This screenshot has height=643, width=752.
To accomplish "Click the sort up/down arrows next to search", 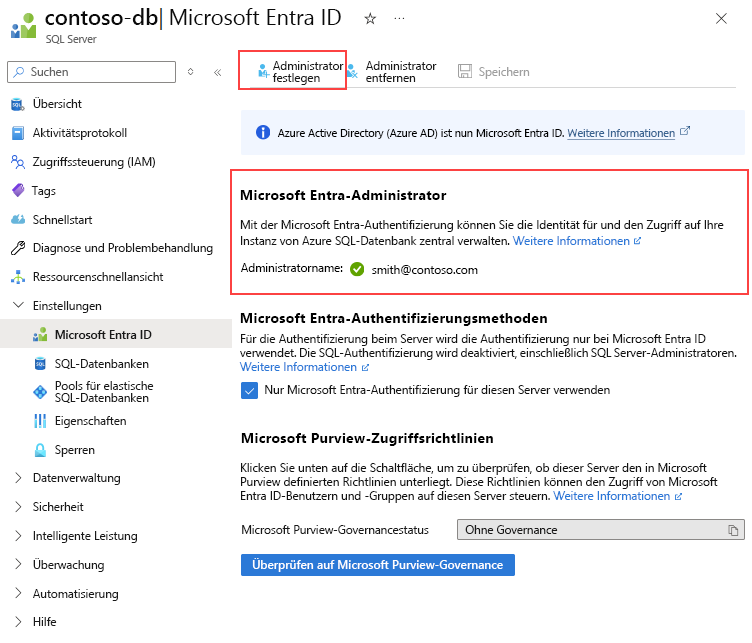I will (190, 72).
